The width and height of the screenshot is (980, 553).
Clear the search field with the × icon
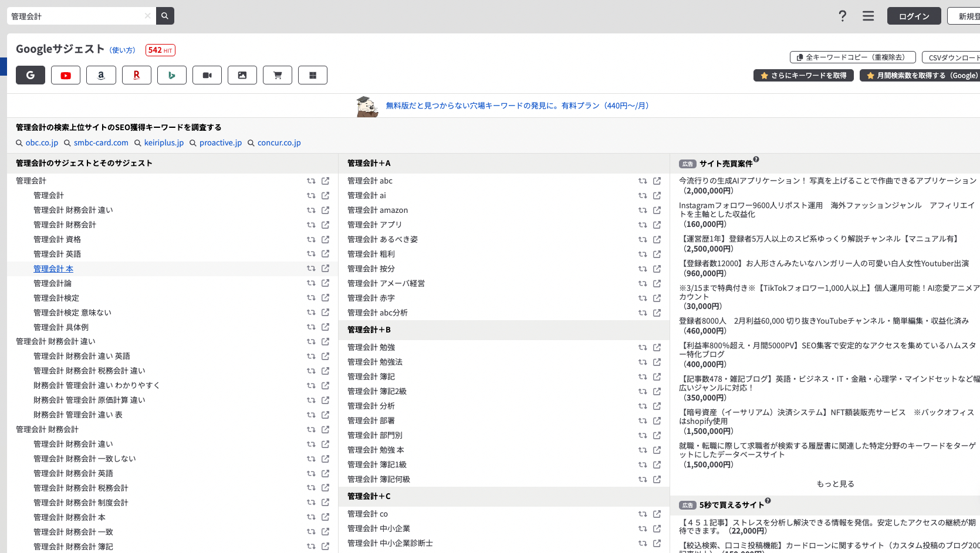pyautogui.click(x=147, y=16)
